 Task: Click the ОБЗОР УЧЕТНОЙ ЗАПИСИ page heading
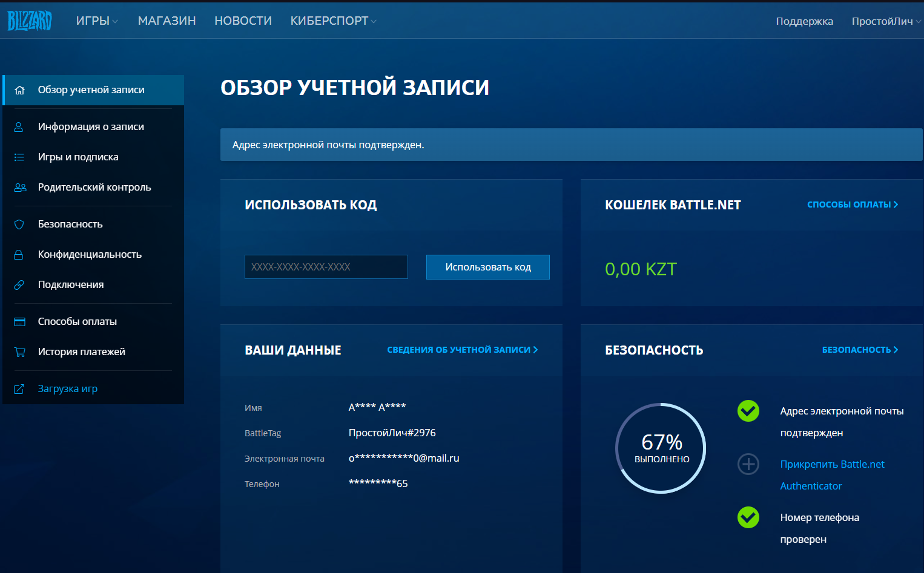pos(355,88)
